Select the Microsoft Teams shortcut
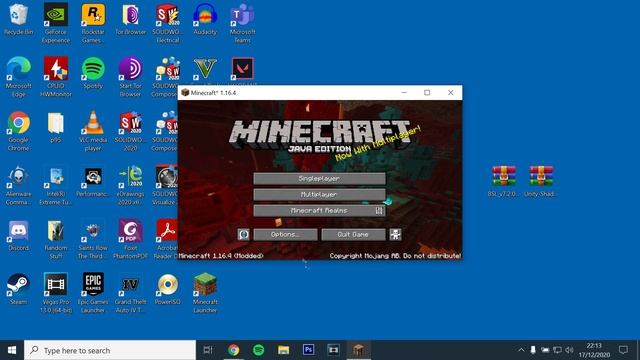 [x=242, y=23]
